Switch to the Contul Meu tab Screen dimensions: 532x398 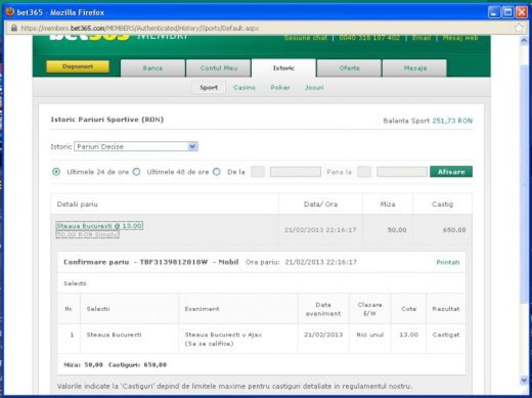click(x=219, y=68)
